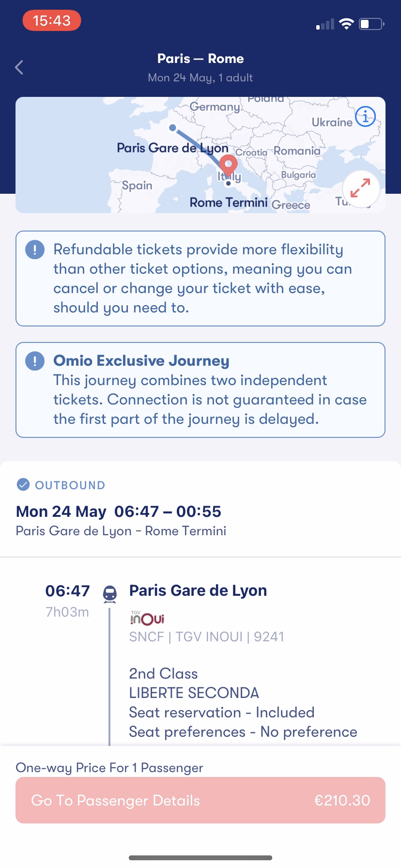The image size is (401, 868).
Task: Tap the Paris Gare de Lyon station name
Action: pyautogui.click(x=198, y=590)
